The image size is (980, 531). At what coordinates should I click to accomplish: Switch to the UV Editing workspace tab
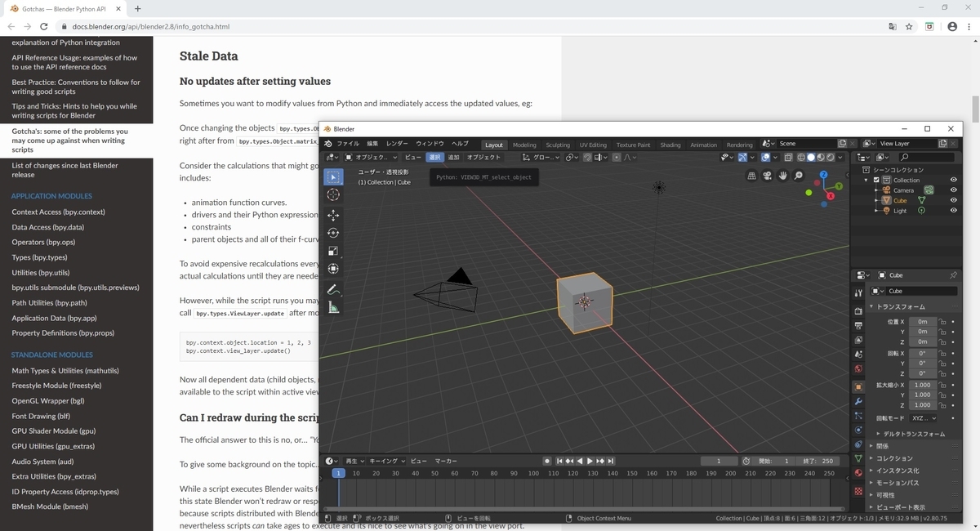[593, 145]
